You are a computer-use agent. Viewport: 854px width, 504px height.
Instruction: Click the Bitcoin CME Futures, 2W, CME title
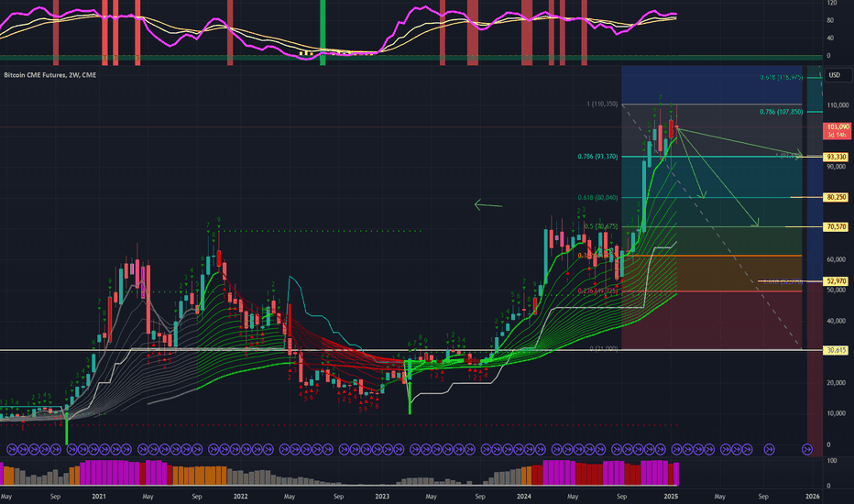(50, 75)
